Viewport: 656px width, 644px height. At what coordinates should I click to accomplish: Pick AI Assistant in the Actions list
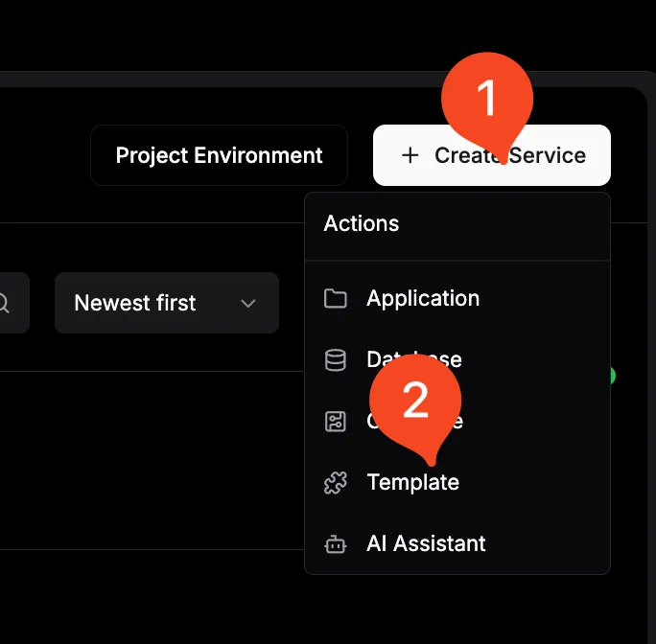[426, 544]
